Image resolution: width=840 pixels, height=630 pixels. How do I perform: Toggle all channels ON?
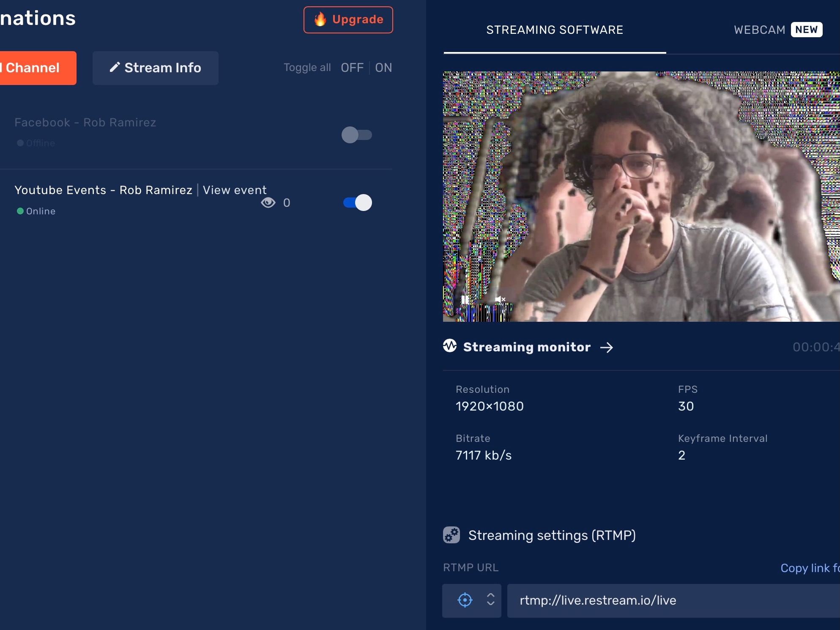(383, 68)
